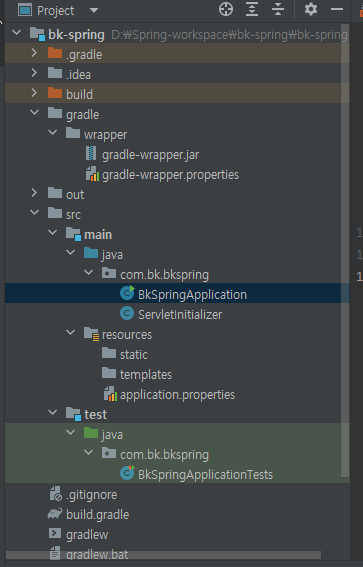Expand the build folder

[x=34, y=93]
